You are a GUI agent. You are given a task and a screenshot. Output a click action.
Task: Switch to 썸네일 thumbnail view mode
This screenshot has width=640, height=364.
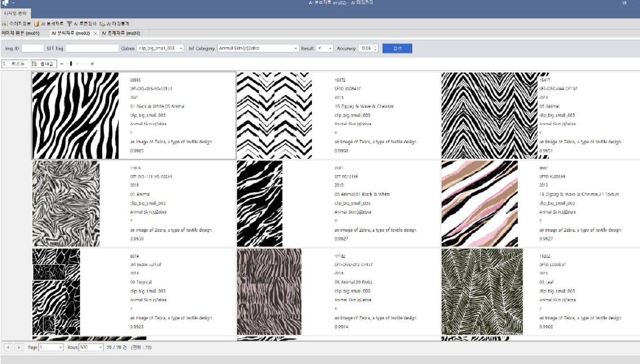43,64
